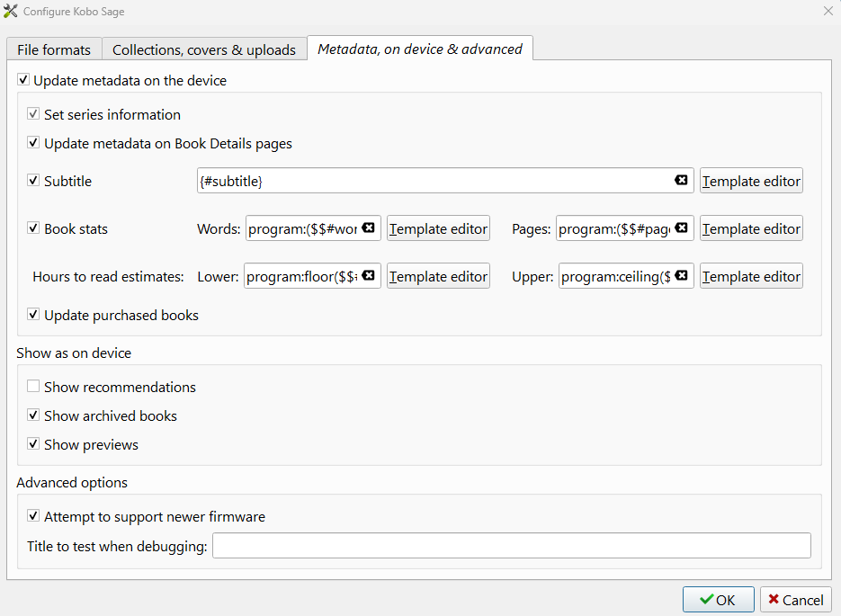This screenshot has height=616, width=841.
Task: Clear the Upper hours estimate field
Action: pyautogui.click(x=681, y=276)
